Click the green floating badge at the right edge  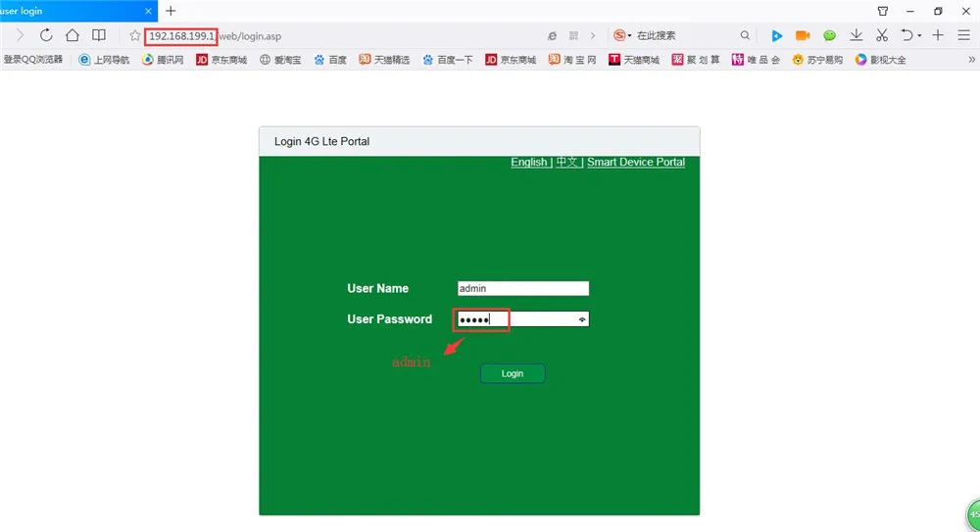point(973,515)
